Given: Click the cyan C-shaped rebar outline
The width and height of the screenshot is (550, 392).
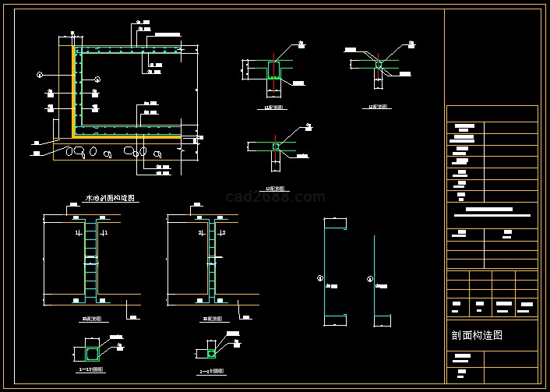Looking at the screenshot, I should pos(327,271).
